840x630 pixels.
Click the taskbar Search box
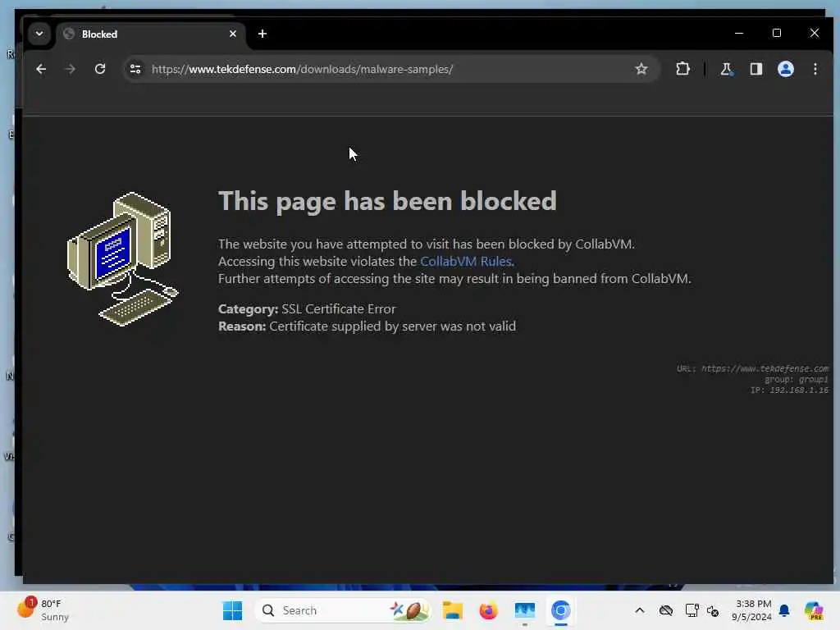(x=343, y=610)
